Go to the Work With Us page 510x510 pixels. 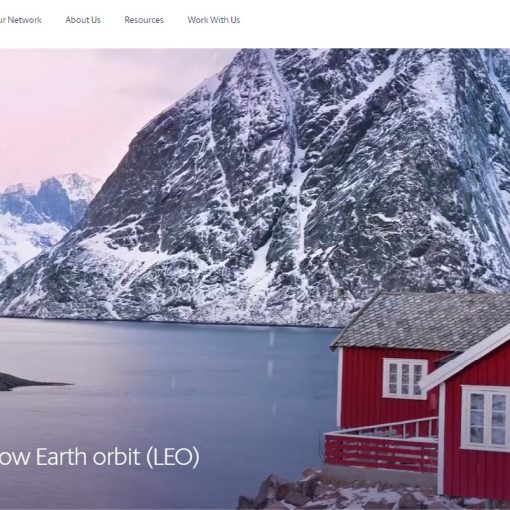214,20
